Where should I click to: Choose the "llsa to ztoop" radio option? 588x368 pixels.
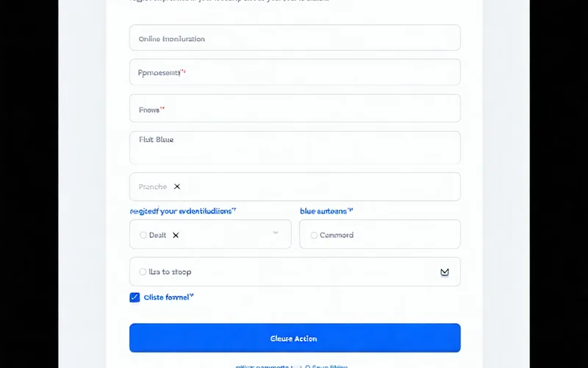(143, 272)
